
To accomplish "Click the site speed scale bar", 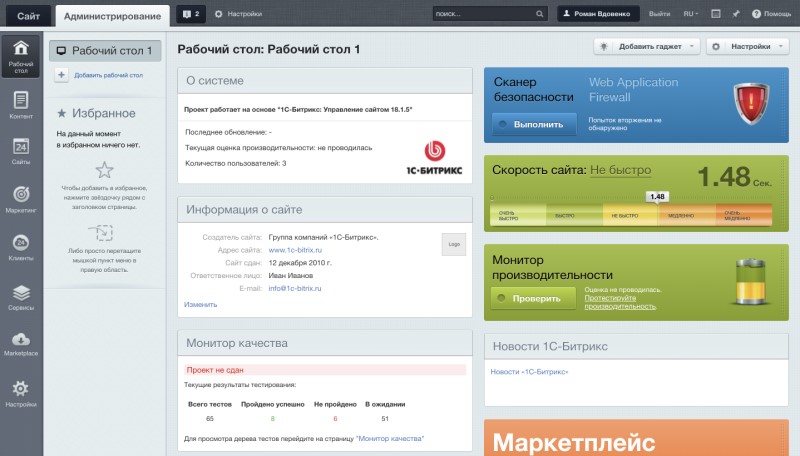I will (x=632, y=214).
